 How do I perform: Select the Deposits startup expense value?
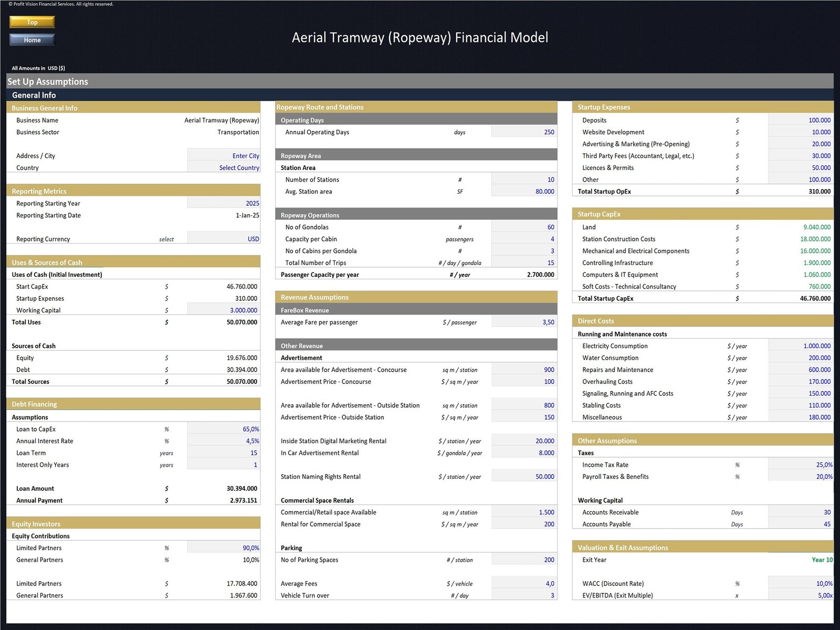800,120
